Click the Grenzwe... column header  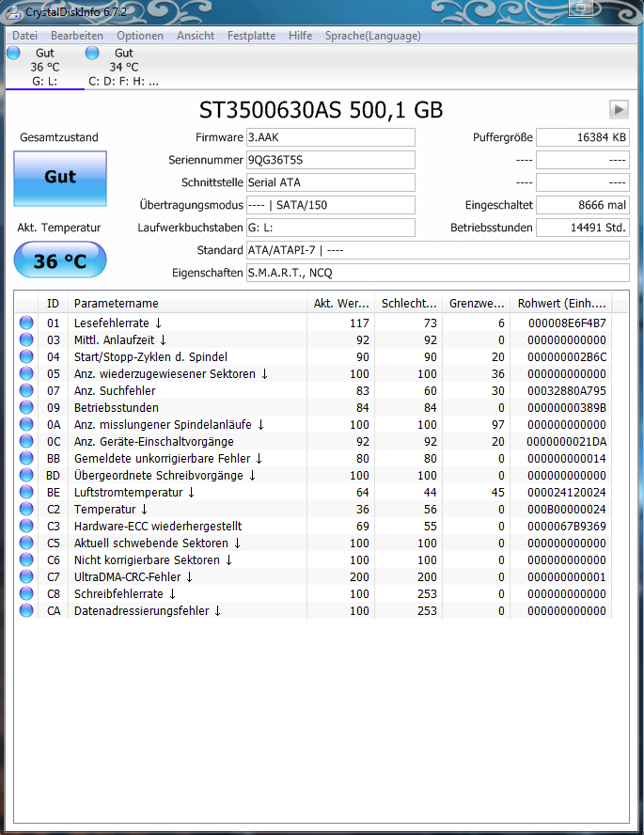pyautogui.click(x=477, y=304)
